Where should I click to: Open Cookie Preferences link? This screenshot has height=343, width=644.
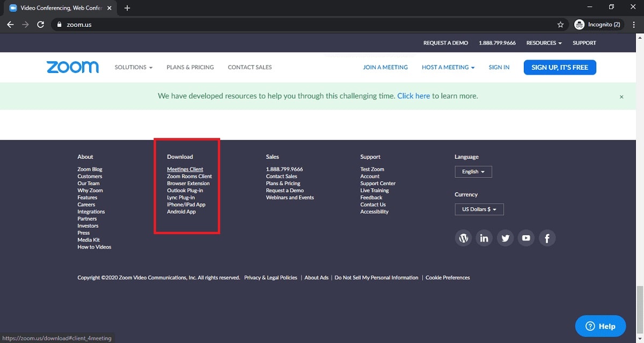[x=448, y=278]
